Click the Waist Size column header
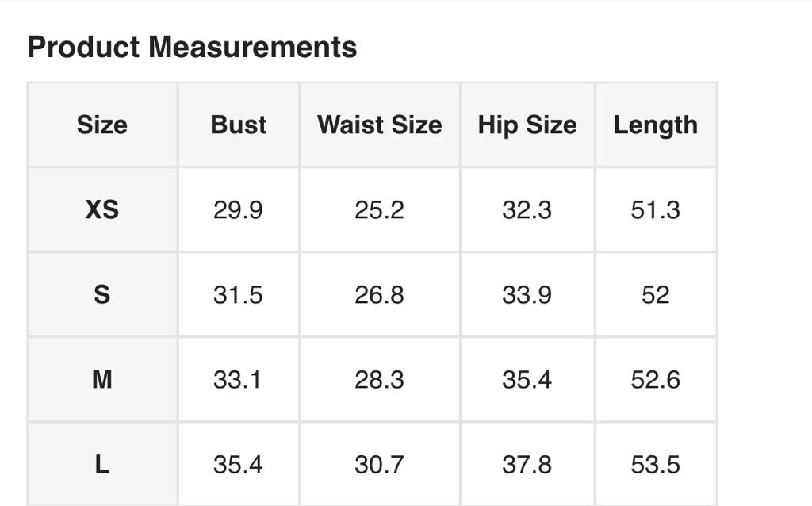This screenshot has height=506, width=812. pyautogui.click(x=379, y=125)
